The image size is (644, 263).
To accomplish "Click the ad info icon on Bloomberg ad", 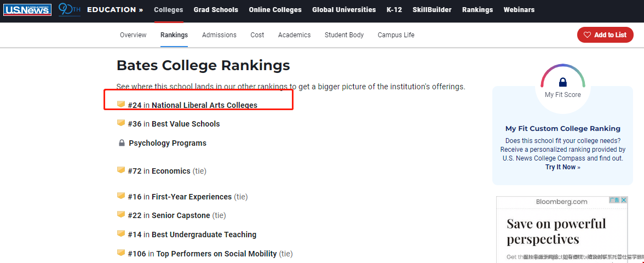I will (614, 200).
